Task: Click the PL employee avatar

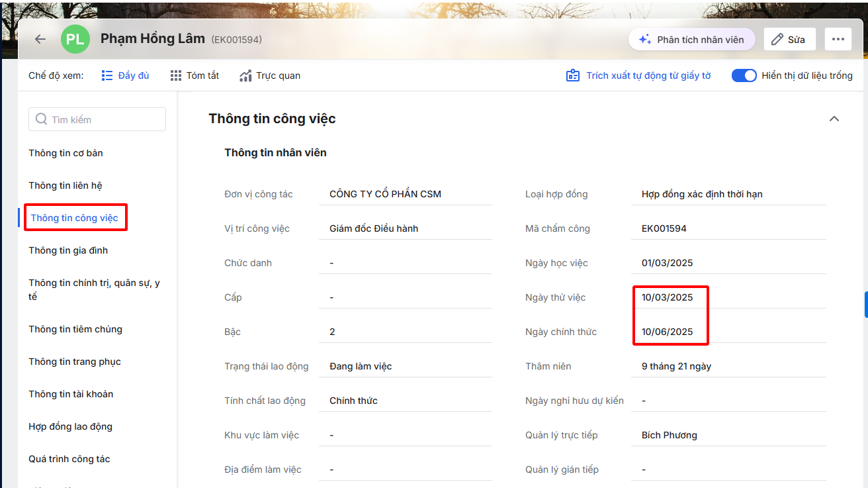Action: pyautogui.click(x=75, y=40)
